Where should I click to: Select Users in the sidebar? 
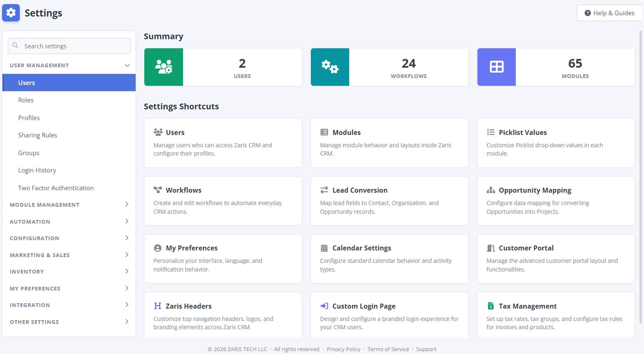[x=69, y=82]
